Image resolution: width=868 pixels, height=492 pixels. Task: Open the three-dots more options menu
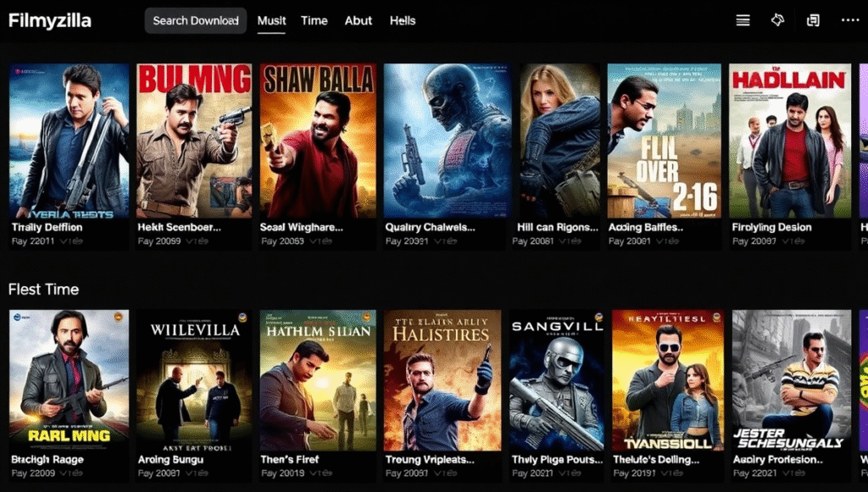click(x=849, y=20)
